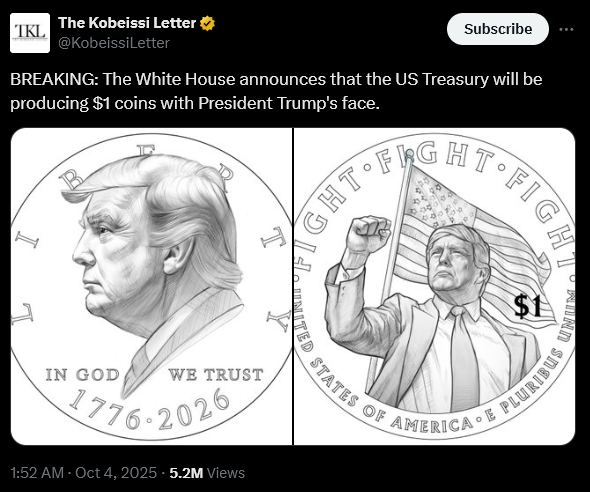Click the 1776·2026 inscription on coin

coord(150,411)
